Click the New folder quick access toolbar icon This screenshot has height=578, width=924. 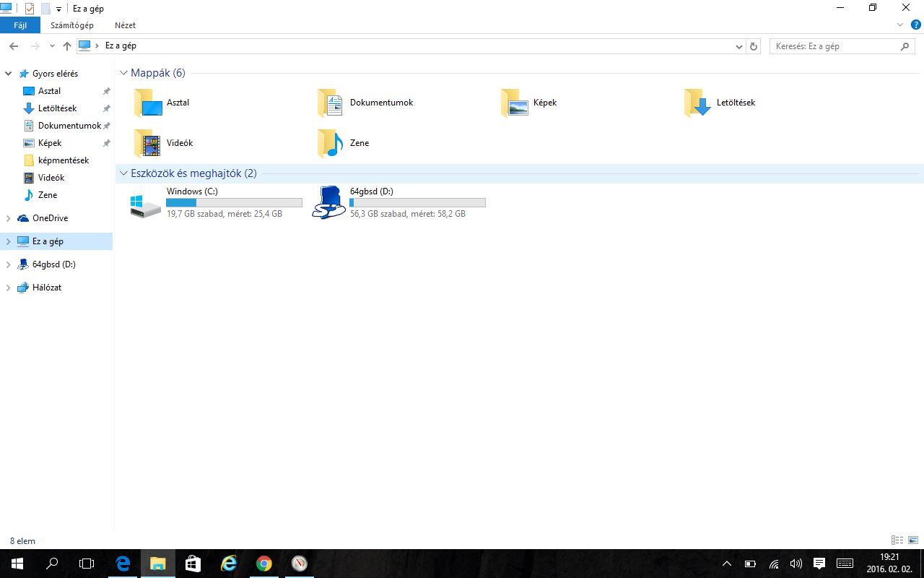click(x=45, y=9)
